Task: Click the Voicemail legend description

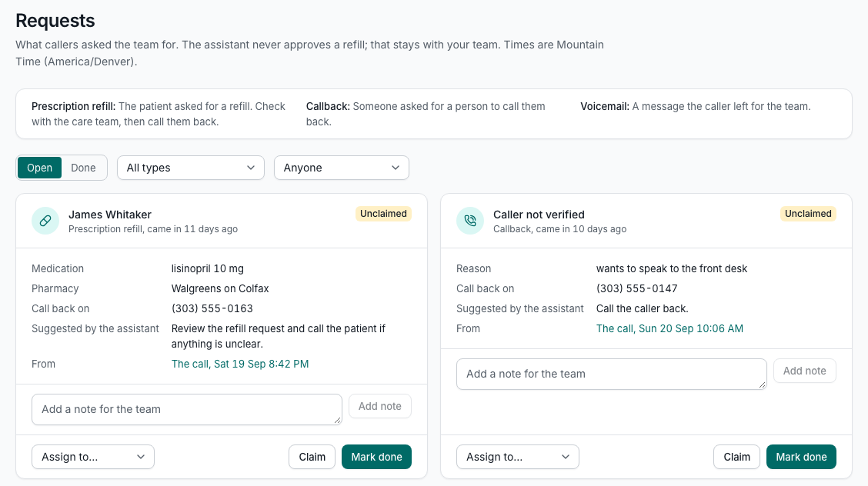Action: [696, 106]
